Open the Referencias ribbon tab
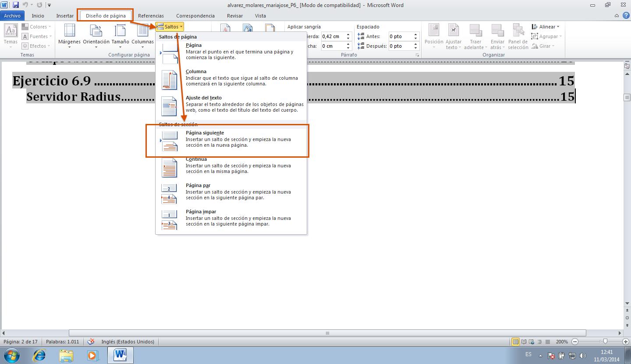Viewport: 631px width, 364px height. point(151,16)
